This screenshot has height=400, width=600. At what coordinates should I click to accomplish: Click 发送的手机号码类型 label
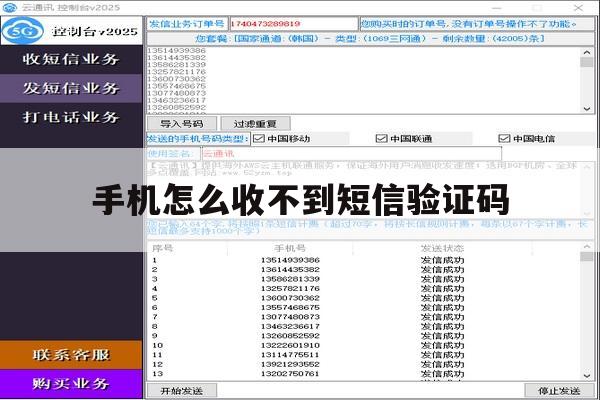click(x=198, y=139)
